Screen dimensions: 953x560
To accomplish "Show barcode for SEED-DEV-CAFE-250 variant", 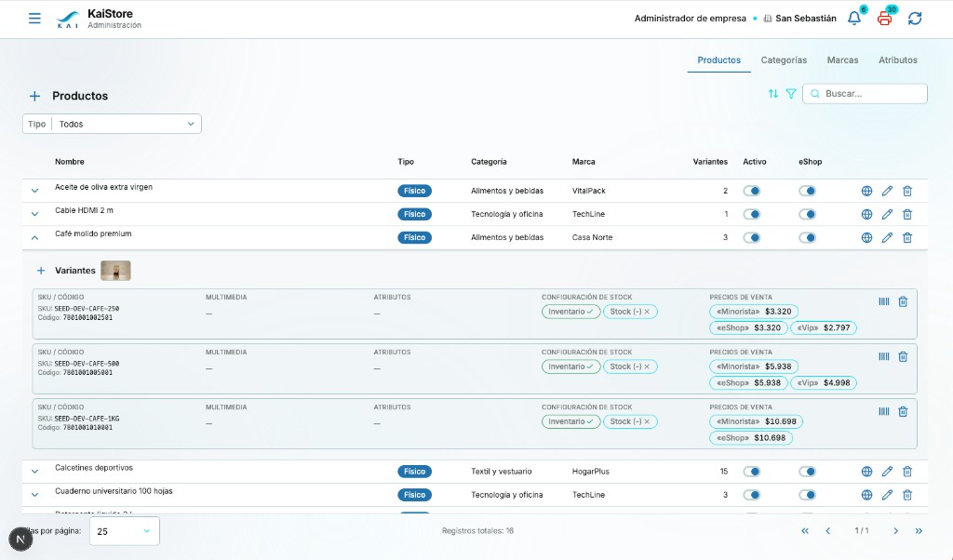I will [x=884, y=301].
